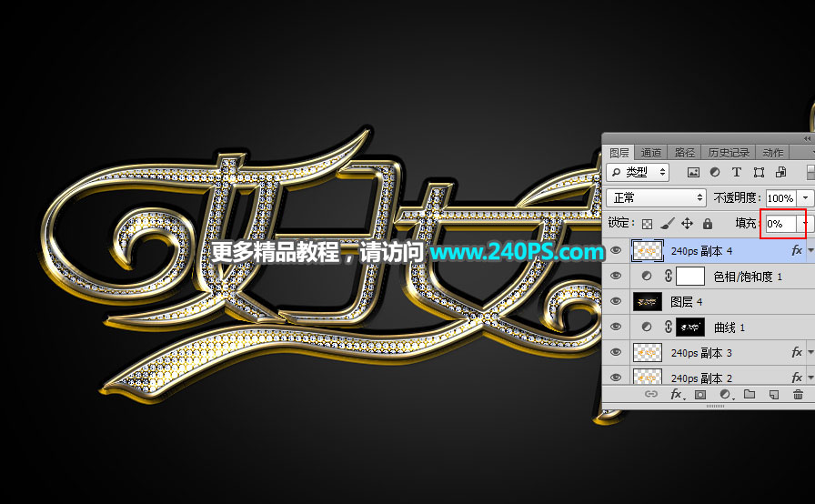Expand effects of 240ps 副本 2

(810, 378)
